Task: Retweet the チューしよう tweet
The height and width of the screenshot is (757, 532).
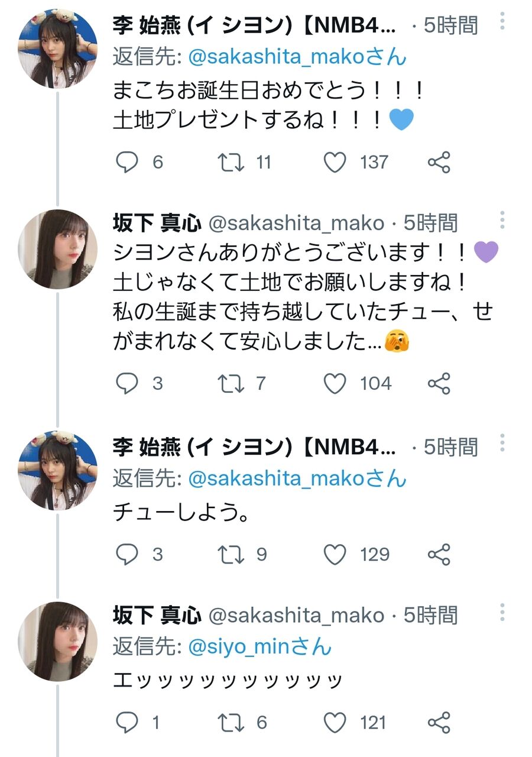Action: (231, 554)
